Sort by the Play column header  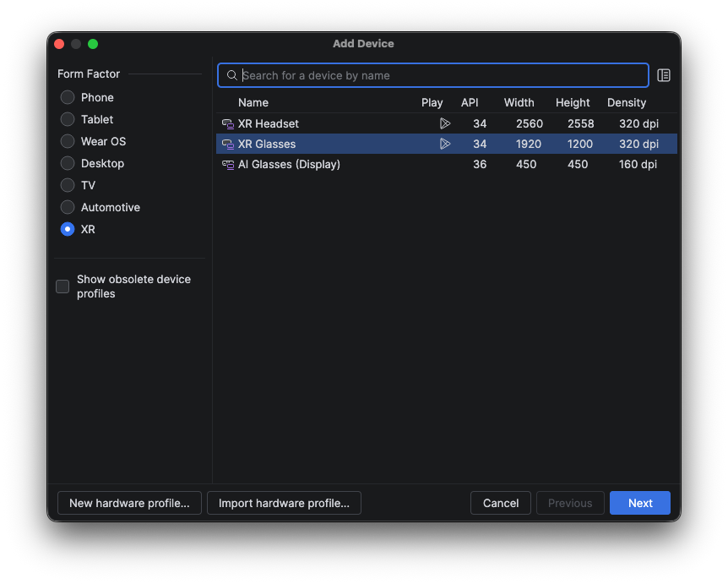[432, 102]
